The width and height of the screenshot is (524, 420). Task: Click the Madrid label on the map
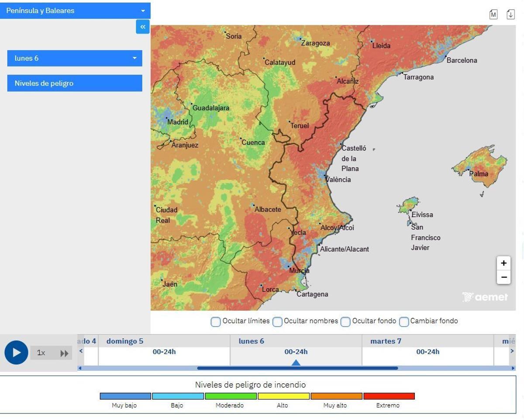pos(178,122)
